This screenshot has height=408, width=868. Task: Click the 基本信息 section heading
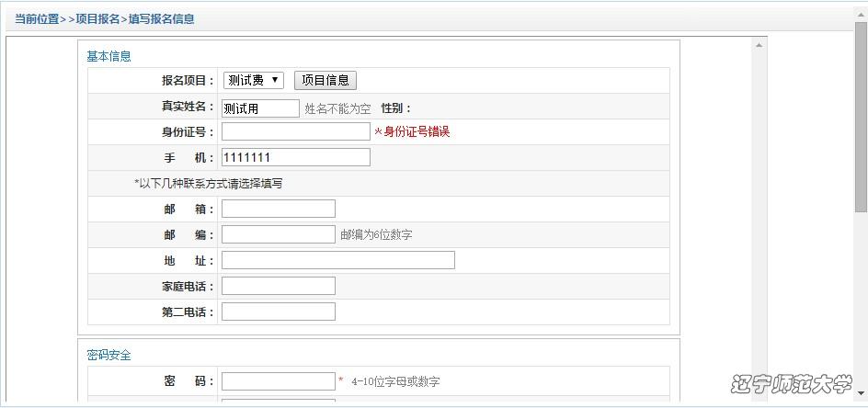click(108, 56)
